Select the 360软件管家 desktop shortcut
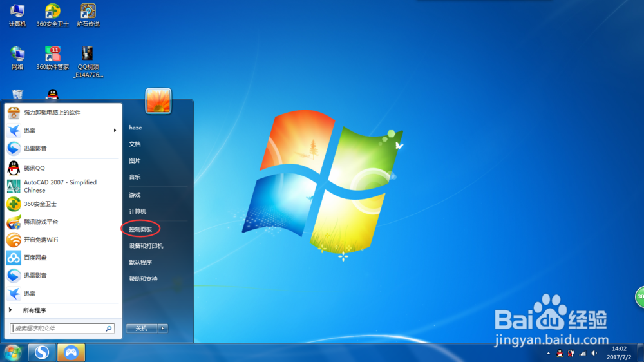The height and width of the screenshot is (362, 644). (x=53, y=58)
